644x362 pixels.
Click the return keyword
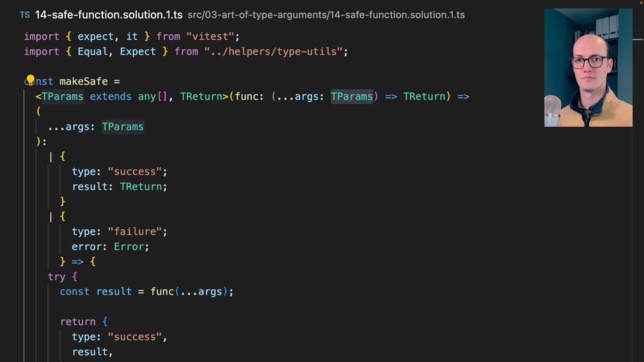click(78, 322)
